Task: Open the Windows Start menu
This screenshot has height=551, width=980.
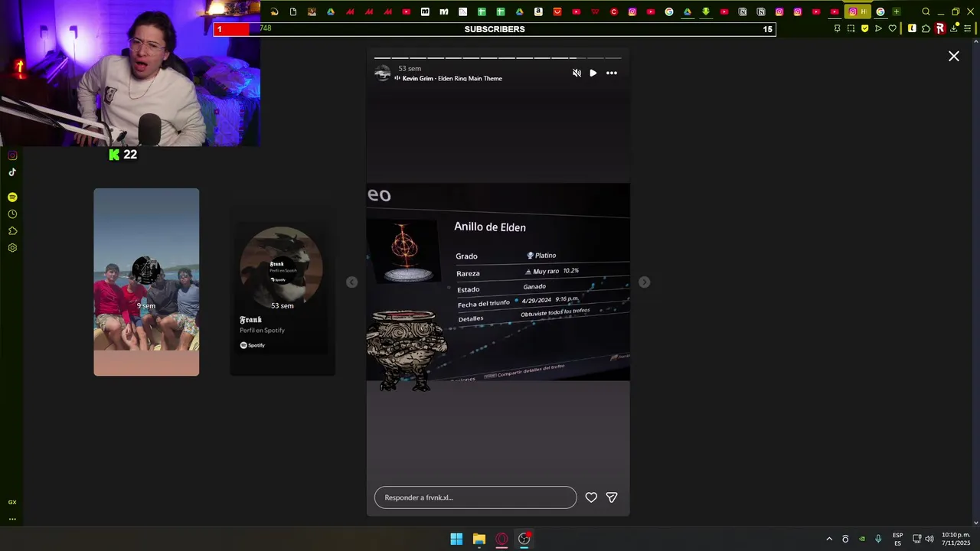Action: click(x=456, y=539)
